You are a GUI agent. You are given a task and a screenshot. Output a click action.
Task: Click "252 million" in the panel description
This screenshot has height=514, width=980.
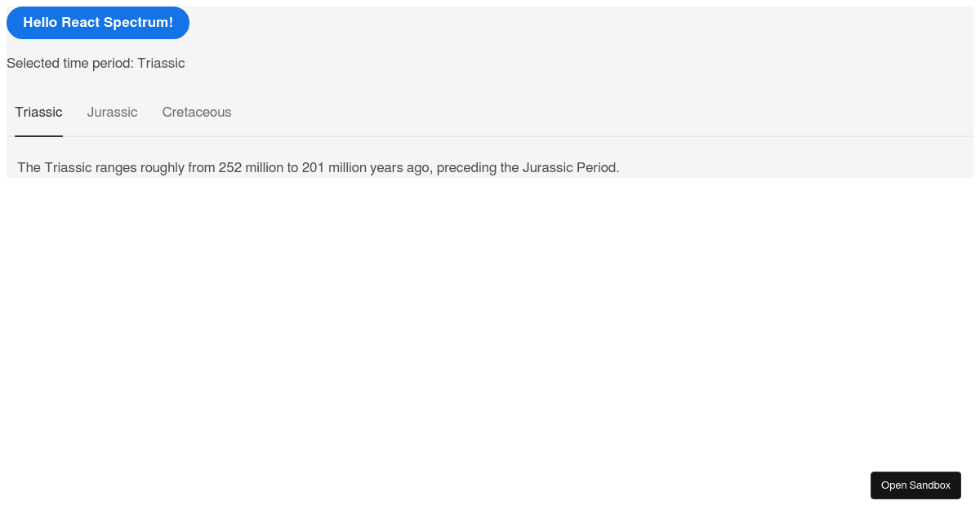pos(251,168)
